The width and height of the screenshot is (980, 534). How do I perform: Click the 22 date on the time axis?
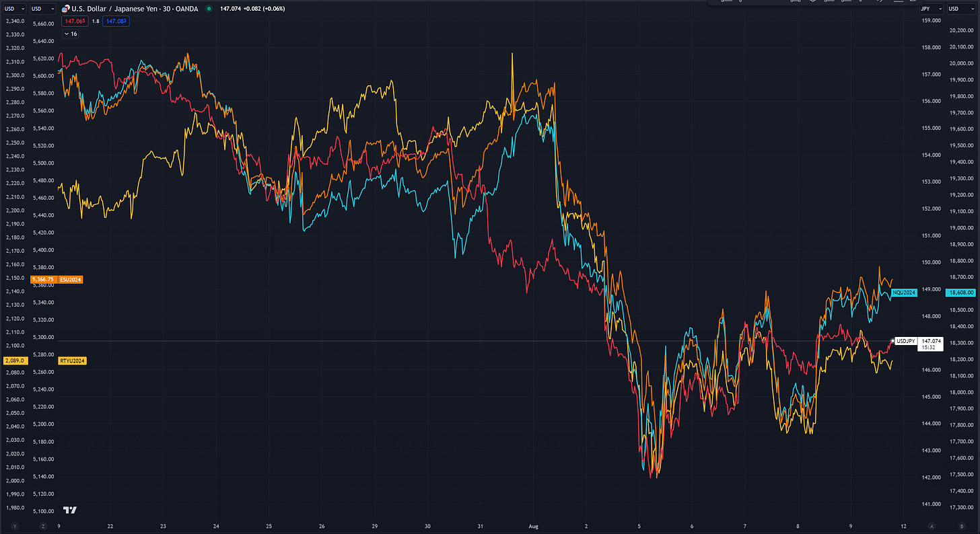coord(110,526)
